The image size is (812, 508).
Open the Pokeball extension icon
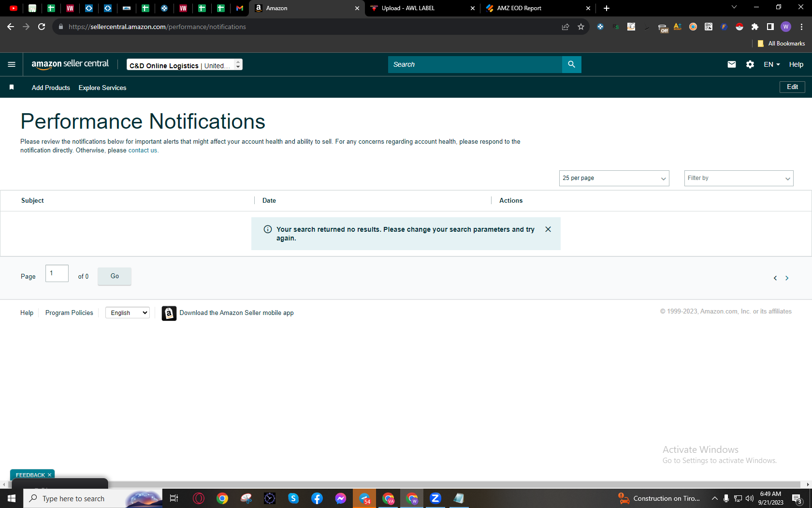[x=739, y=27]
